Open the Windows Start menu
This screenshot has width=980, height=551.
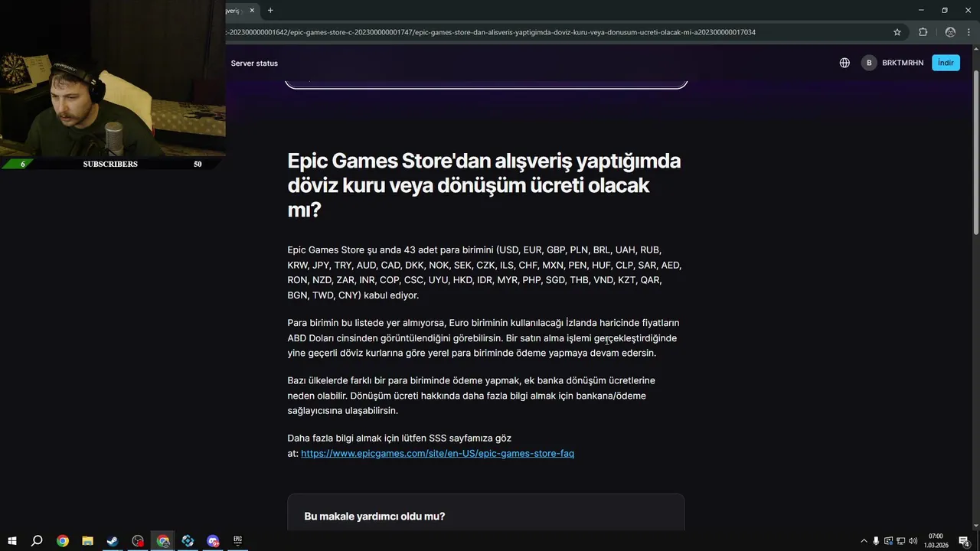coord(12,541)
